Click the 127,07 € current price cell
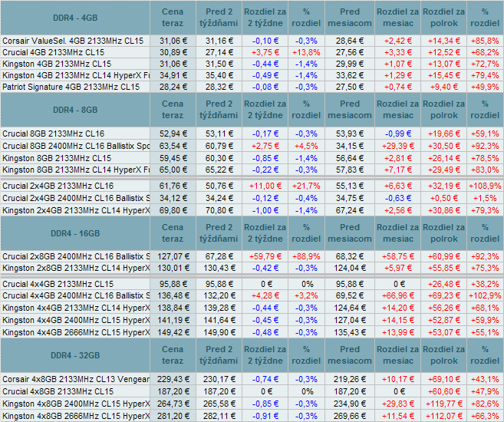The width and height of the screenshot is (504, 422). point(173,256)
